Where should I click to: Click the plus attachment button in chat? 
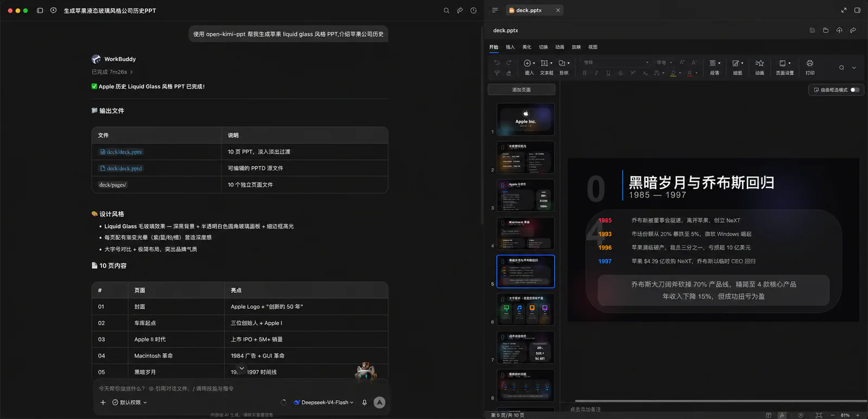coord(103,403)
